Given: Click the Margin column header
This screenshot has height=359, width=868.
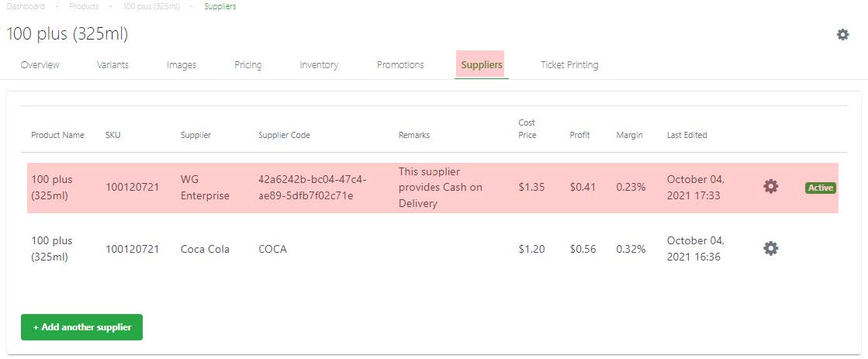Looking at the screenshot, I should pos(629,135).
